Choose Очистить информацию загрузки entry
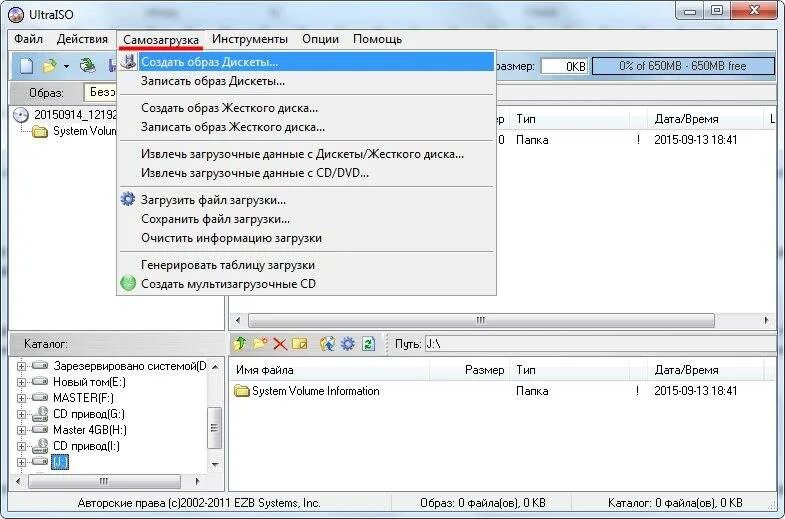 click(306, 238)
